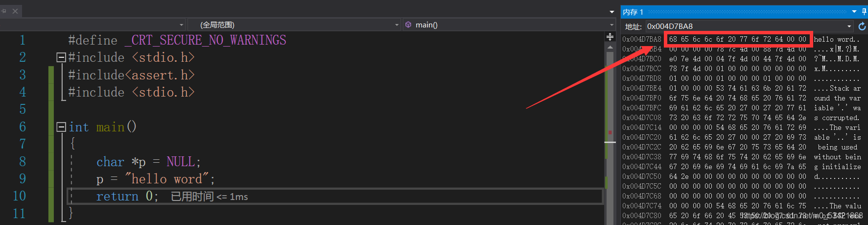Click the #define keyword on line 1
Viewport: 868px width, 225px height.
coord(93,40)
